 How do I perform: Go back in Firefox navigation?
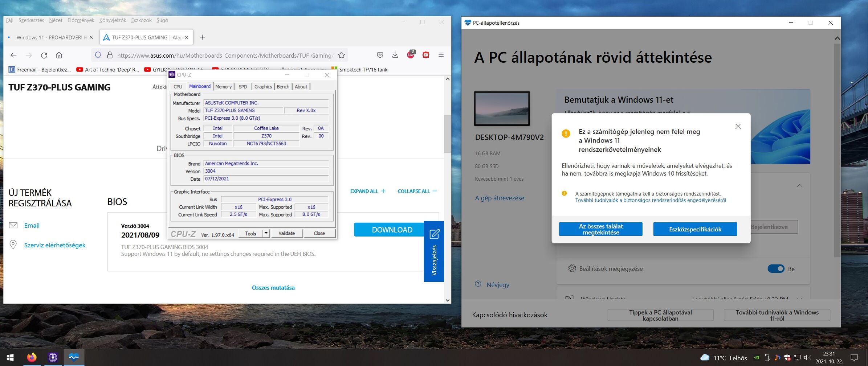click(13, 55)
